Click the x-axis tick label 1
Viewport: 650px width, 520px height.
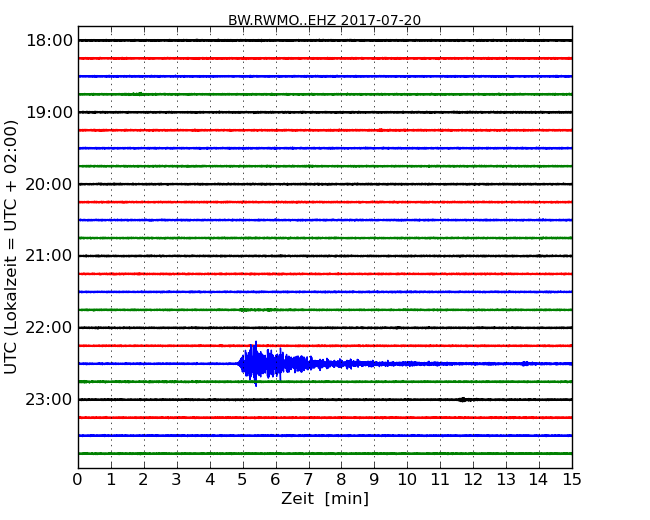tap(111, 480)
